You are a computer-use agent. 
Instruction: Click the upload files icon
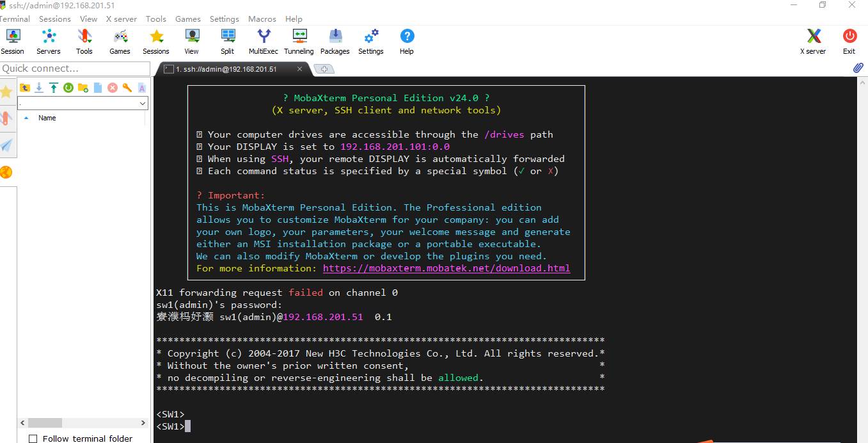(54, 88)
